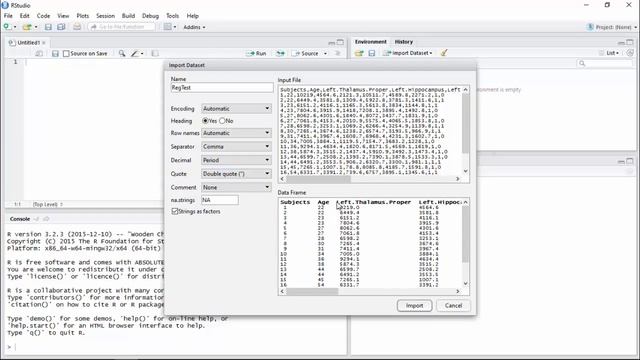Click the Re-run previous code icon
This screenshot has width=640, height=360.
coord(280,53)
